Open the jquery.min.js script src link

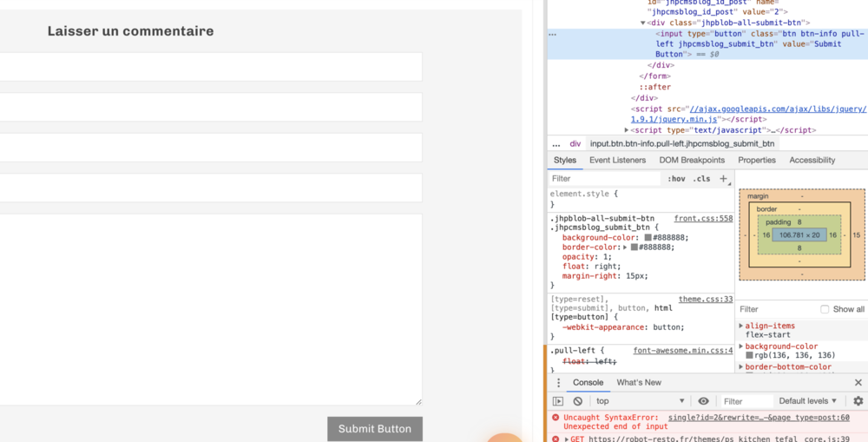(x=748, y=114)
